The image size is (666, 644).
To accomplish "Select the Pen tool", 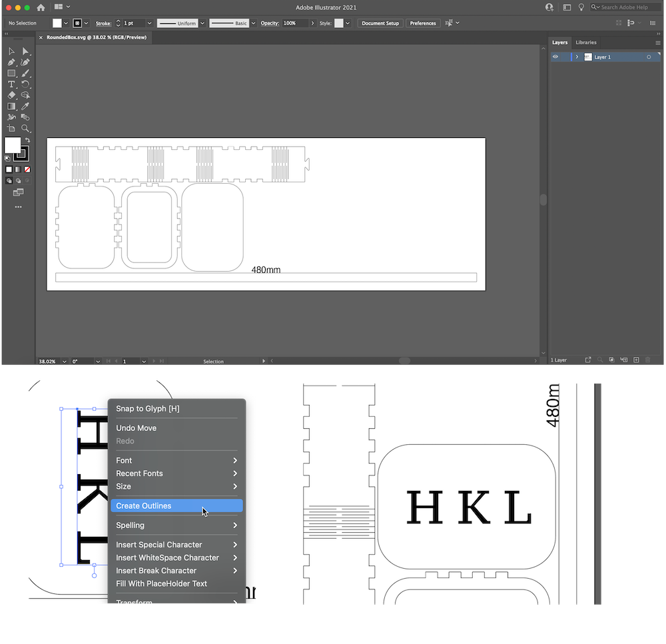I will click(x=11, y=62).
